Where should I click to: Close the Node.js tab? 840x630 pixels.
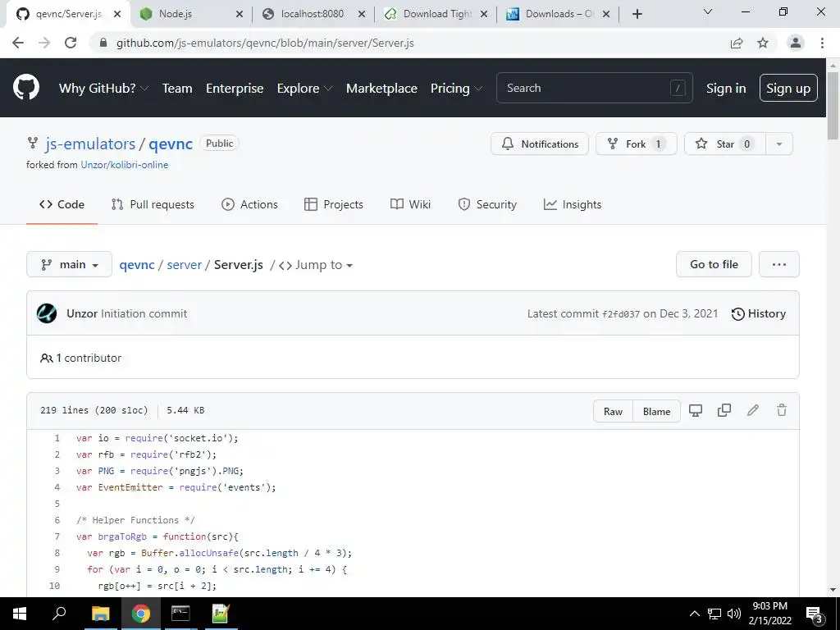click(x=240, y=14)
